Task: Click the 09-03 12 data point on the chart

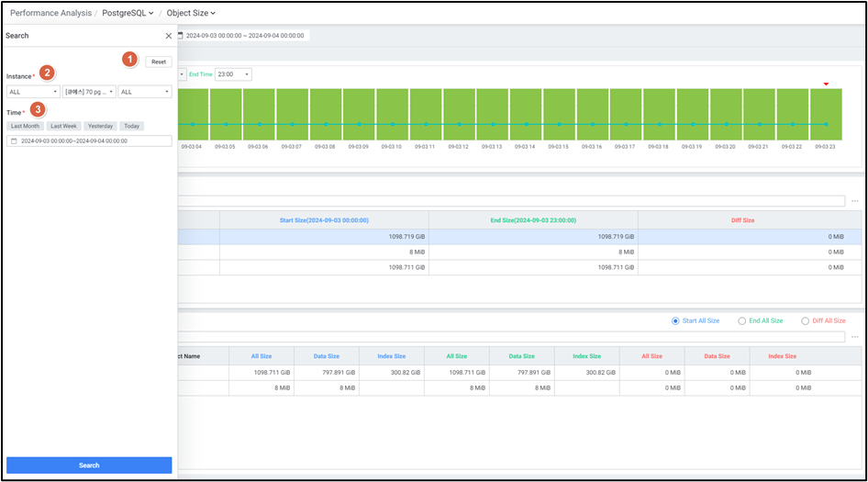Action: [459, 124]
